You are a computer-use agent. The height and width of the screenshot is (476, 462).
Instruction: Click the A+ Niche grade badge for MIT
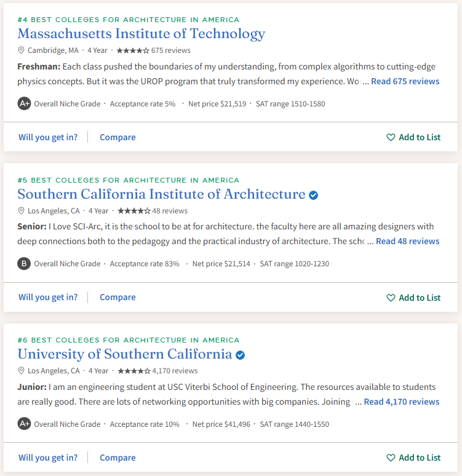(24, 103)
